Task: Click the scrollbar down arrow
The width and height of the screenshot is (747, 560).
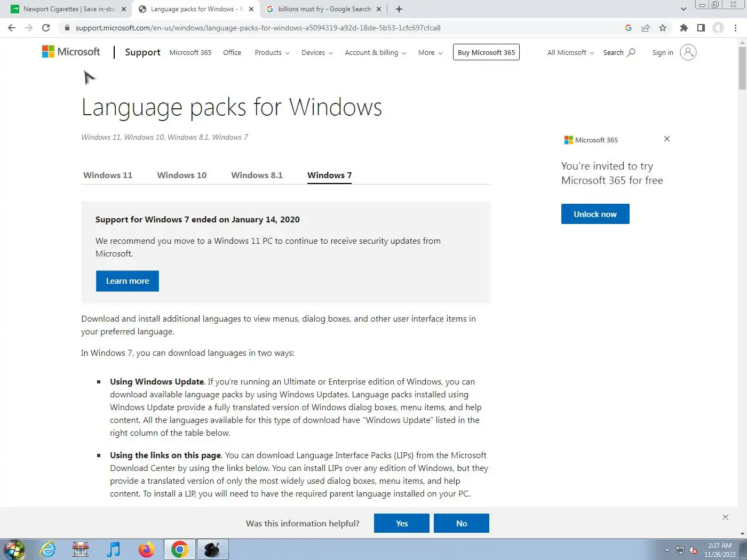Action: [742, 533]
